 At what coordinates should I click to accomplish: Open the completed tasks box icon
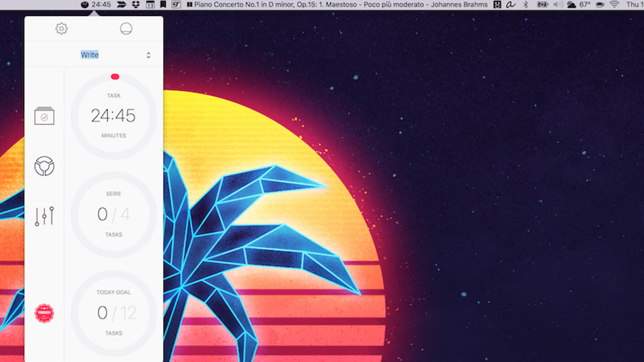tap(45, 116)
